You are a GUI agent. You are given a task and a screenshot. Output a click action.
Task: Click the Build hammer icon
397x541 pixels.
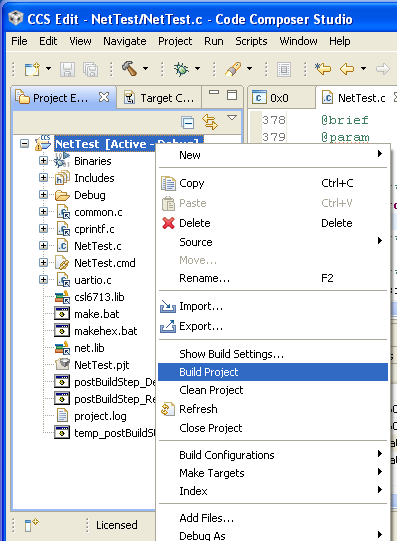[x=129, y=68]
